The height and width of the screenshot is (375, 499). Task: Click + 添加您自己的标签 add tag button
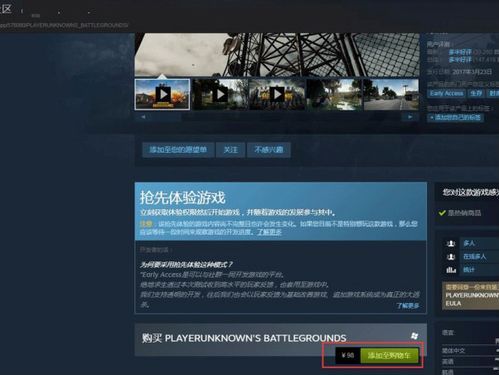455,117
